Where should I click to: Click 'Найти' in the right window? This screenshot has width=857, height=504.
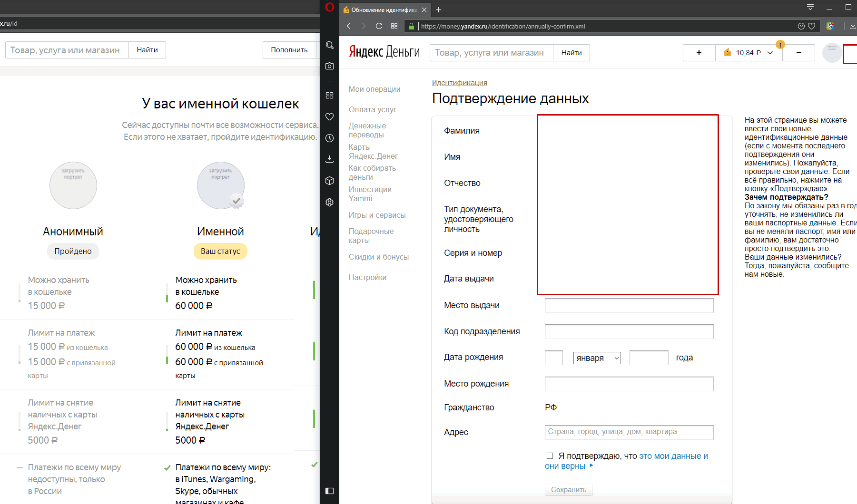pyautogui.click(x=571, y=53)
